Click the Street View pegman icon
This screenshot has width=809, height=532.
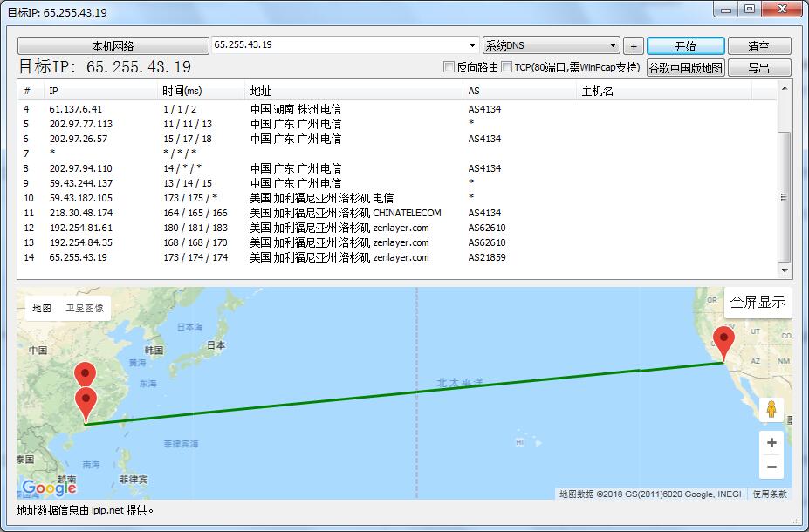click(x=771, y=409)
